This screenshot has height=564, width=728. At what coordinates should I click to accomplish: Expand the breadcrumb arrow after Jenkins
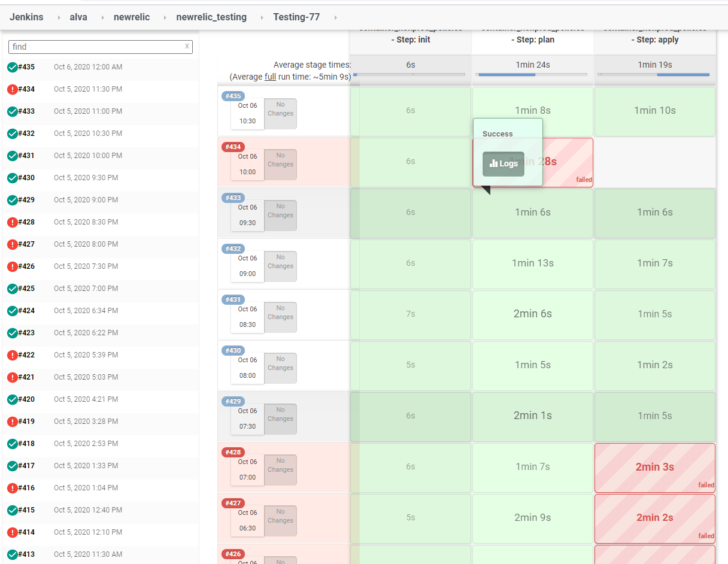pos(59,17)
